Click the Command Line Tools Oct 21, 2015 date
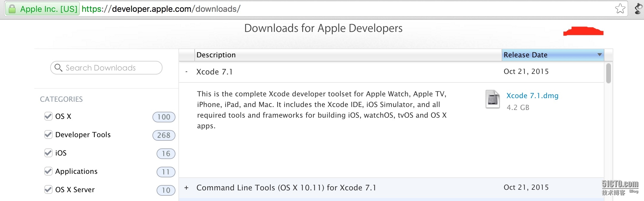 (x=526, y=187)
